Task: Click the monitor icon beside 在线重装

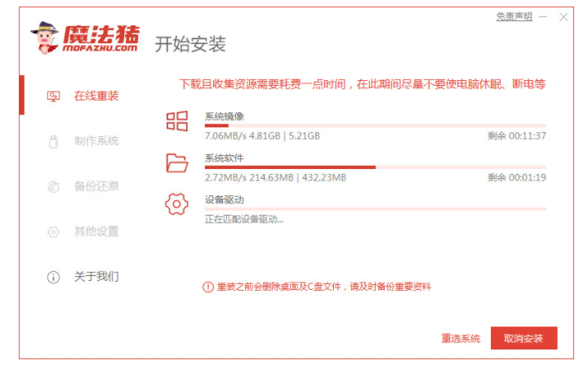Action: coord(54,96)
